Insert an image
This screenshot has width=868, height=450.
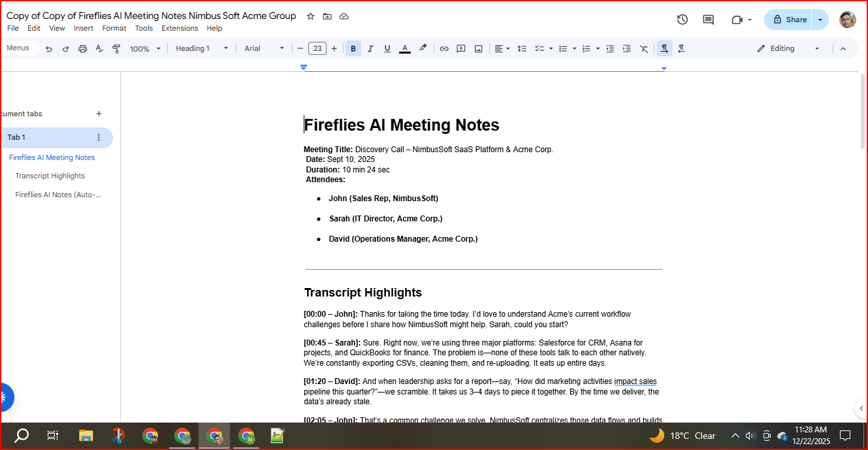(x=478, y=48)
